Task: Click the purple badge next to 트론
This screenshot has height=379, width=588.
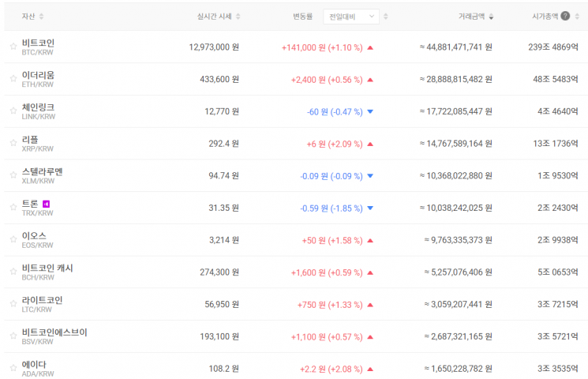Action: (46, 204)
